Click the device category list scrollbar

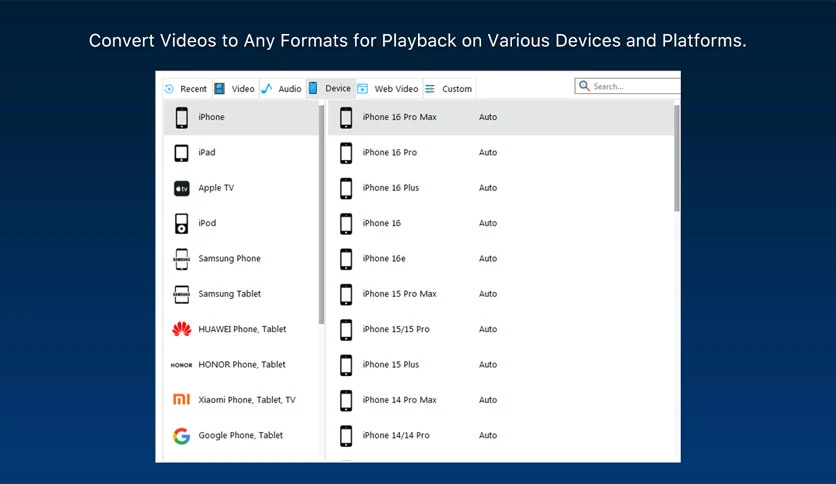[x=321, y=214]
